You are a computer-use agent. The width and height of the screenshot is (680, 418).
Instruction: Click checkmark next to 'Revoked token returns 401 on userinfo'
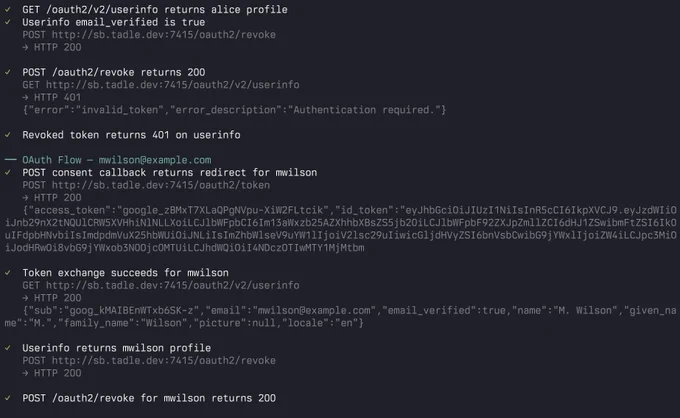8,134
